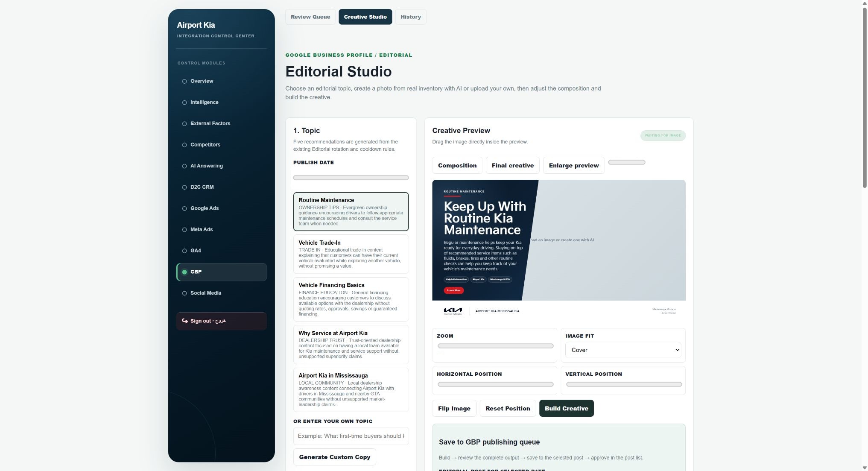Open the Overview module in sidebar
This screenshot has height=471, width=868.
click(x=221, y=81)
